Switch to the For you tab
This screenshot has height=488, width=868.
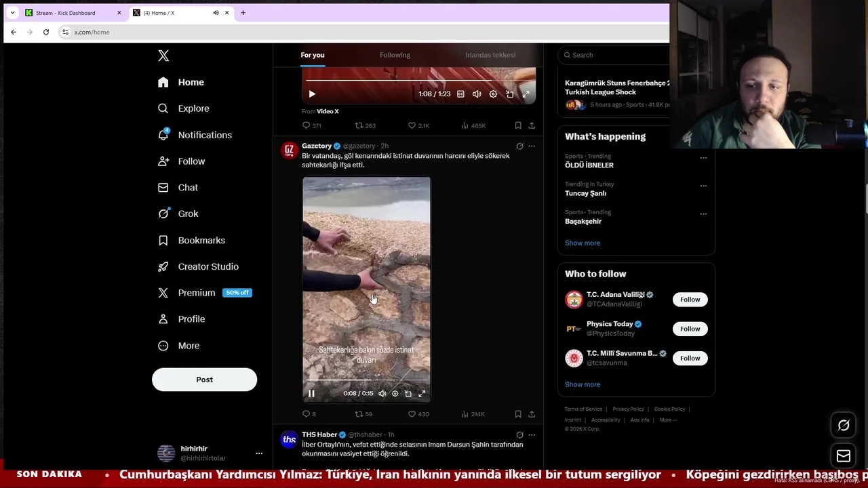[x=313, y=55]
